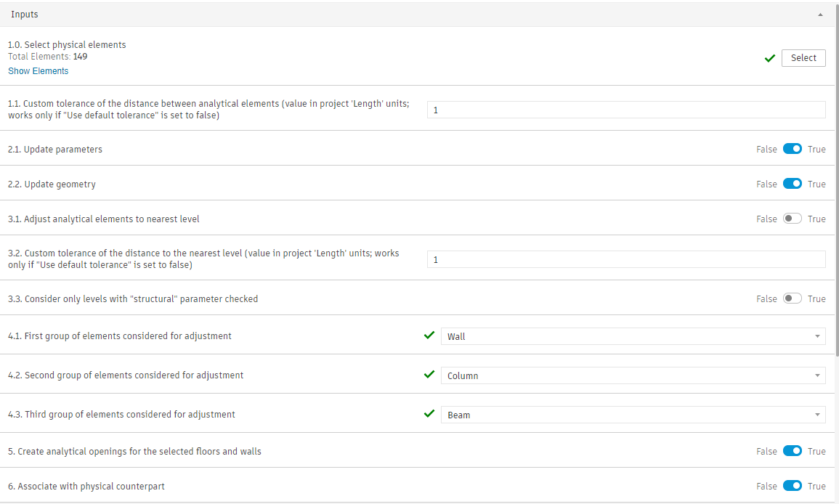Click green checkmark next to Wall dropdown
Screen dimensions: 839x504
point(429,336)
